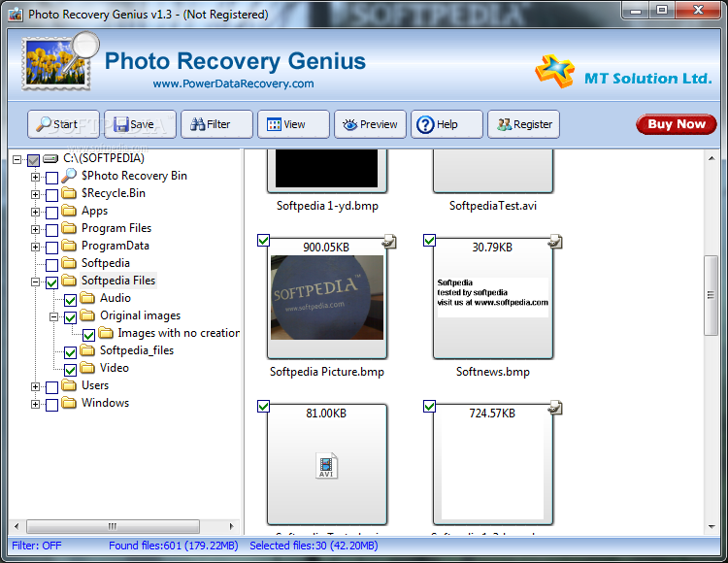Click the corner icon on Softnews.bmp thumbnail

(555, 242)
